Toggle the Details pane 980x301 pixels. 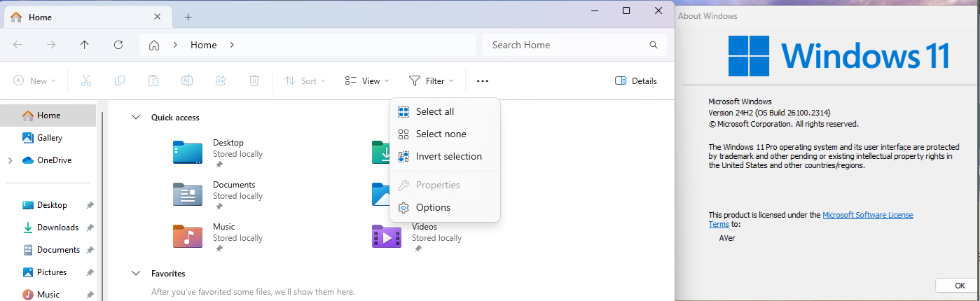pyautogui.click(x=636, y=81)
